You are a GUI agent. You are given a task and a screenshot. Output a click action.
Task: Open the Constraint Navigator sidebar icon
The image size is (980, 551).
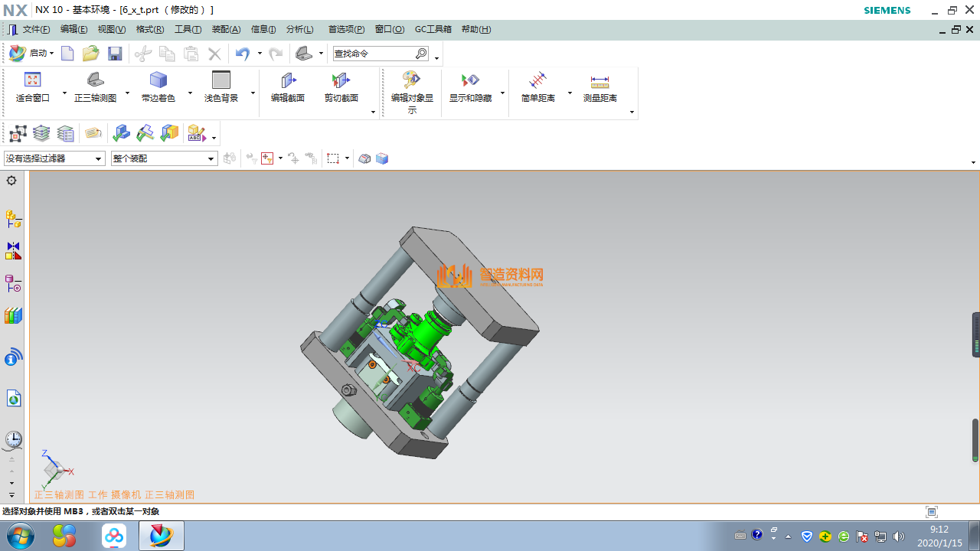pos(13,251)
